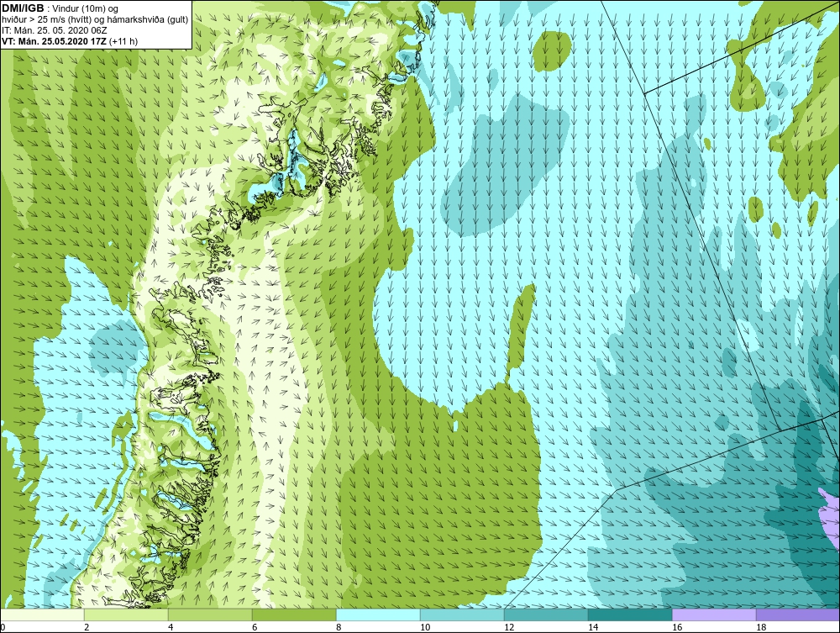
Task: Click the legend value label 6
Action: 255,627
